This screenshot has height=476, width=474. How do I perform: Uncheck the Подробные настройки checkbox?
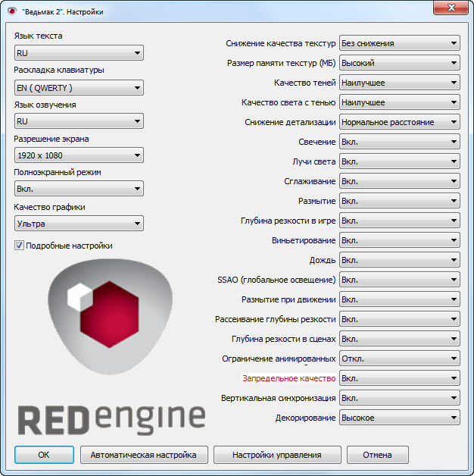19,246
